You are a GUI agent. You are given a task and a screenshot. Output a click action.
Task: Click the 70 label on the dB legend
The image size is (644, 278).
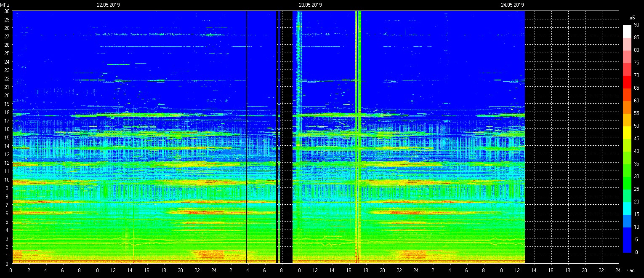(x=636, y=75)
